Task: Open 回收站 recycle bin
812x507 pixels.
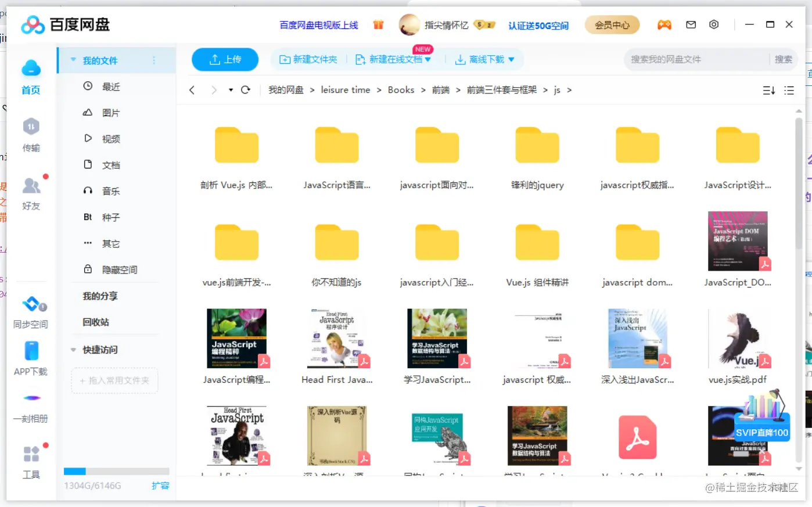Action: [96, 322]
